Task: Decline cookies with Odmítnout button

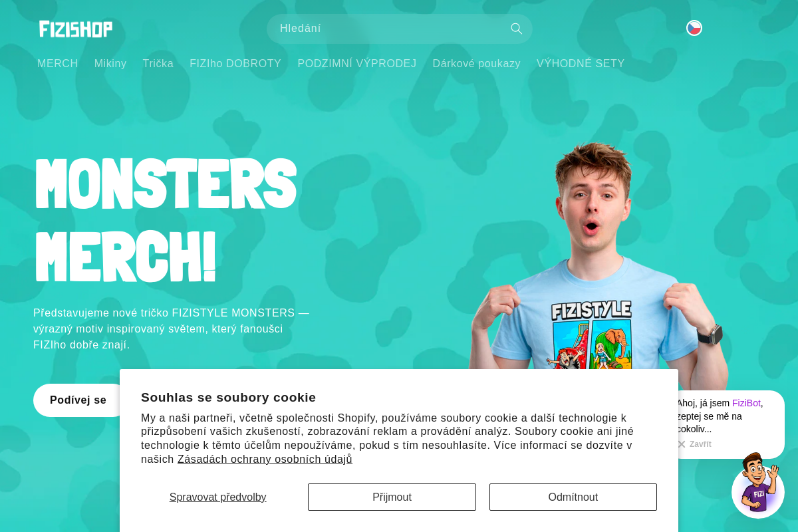Action: pos(573,497)
